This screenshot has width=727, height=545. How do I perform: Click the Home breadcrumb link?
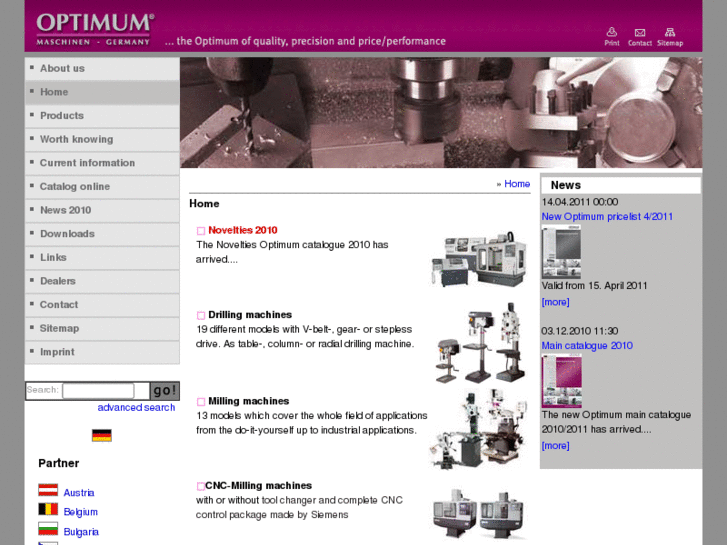pyautogui.click(x=517, y=184)
